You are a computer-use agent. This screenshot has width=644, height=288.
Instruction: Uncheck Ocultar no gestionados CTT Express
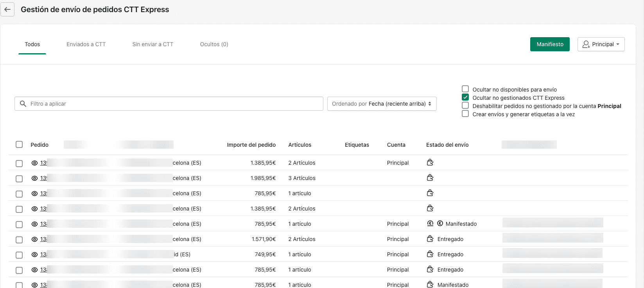click(x=465, y=97)
